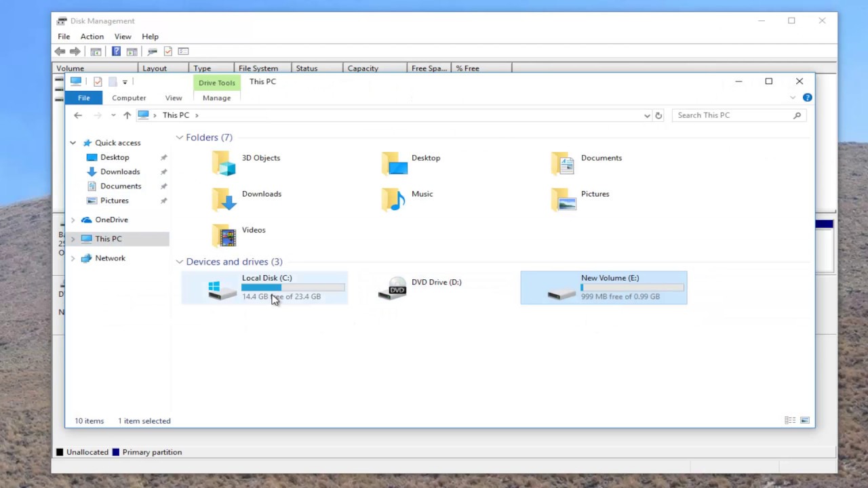Screen dimensions: 868x488
Task: Sort by Capacity column in Disk Management
Action: pyautogui.click(x=375, y=68)
